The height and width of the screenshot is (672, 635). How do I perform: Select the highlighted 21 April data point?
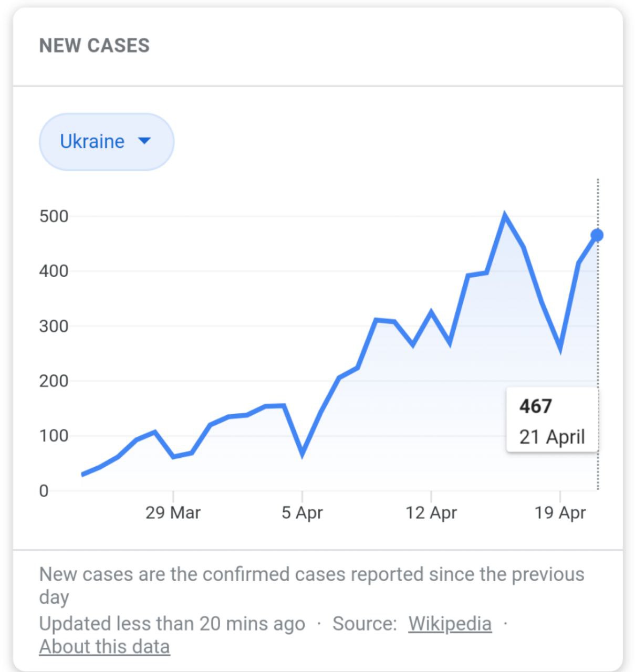(597, 235)
